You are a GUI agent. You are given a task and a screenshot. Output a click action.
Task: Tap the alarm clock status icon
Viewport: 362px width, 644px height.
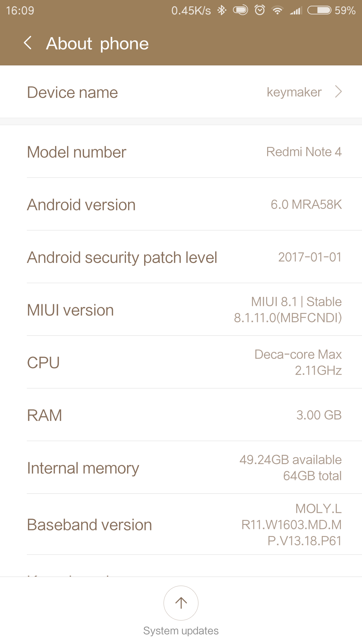260,10
